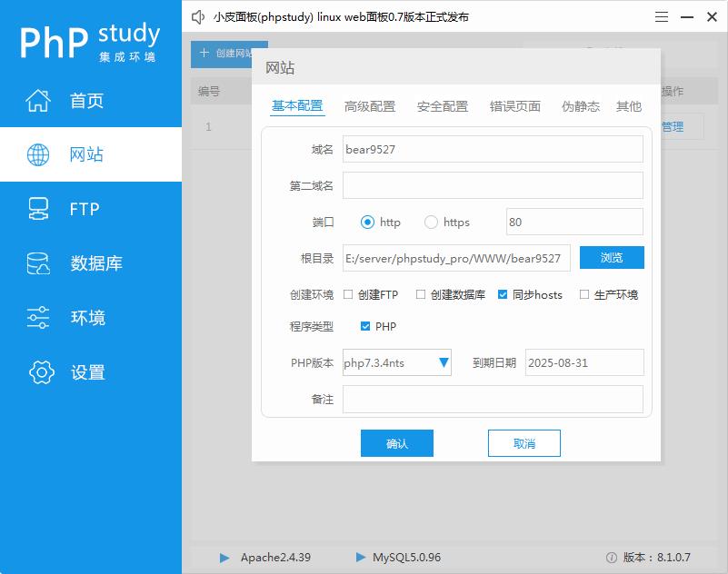This screenshot has width=728, height=574.
Task: Click the 根目录 path input field
Action: pyautogui.click(x=456, y=258)
